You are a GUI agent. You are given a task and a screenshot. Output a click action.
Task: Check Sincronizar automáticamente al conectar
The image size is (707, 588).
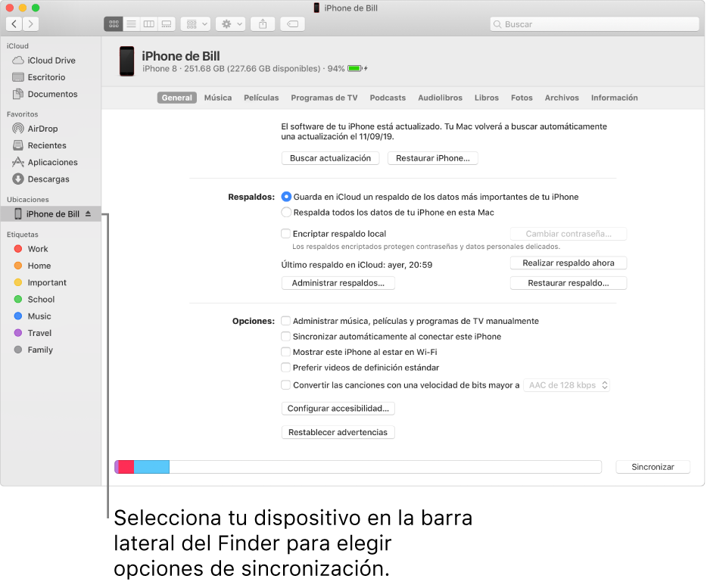[x=286, y=337]
